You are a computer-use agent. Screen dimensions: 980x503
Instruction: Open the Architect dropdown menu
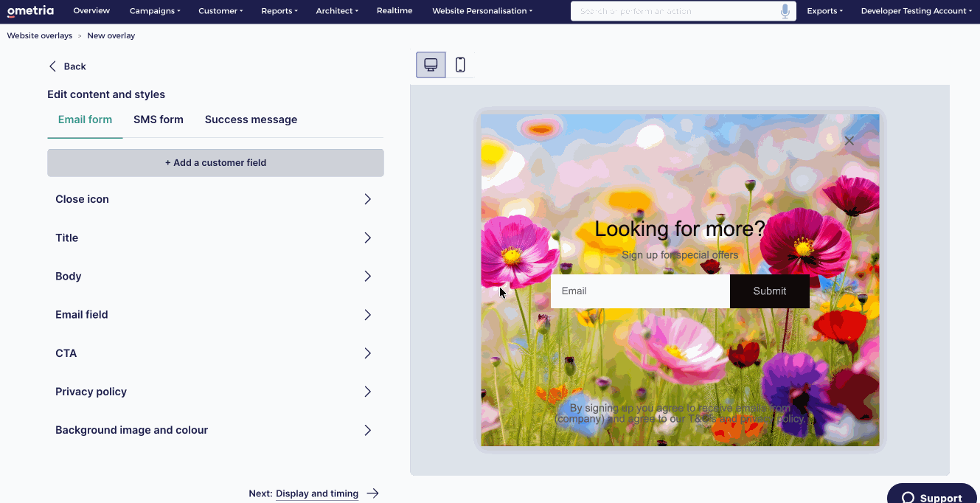tap(337, 11)
